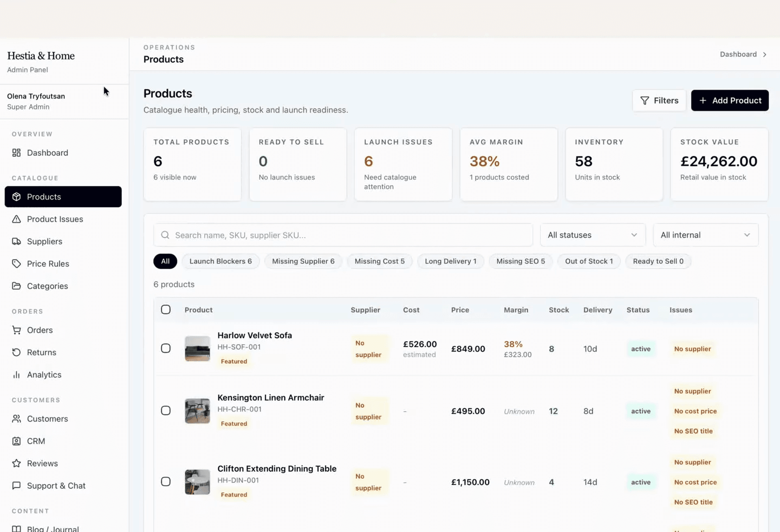Toggle the select-all checkbox in table header
Viewport: 780px width, 532px height.
pyautogui.click(x=166, y=309)
